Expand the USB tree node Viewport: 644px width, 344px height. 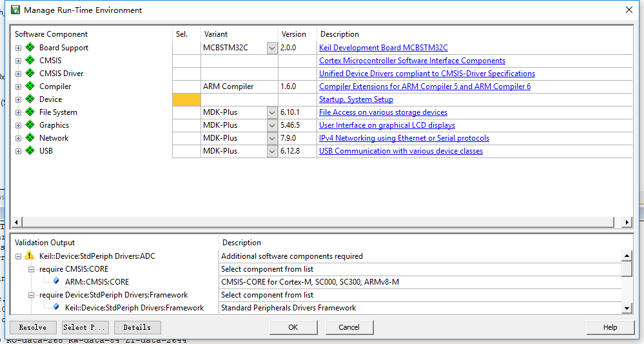18,151
